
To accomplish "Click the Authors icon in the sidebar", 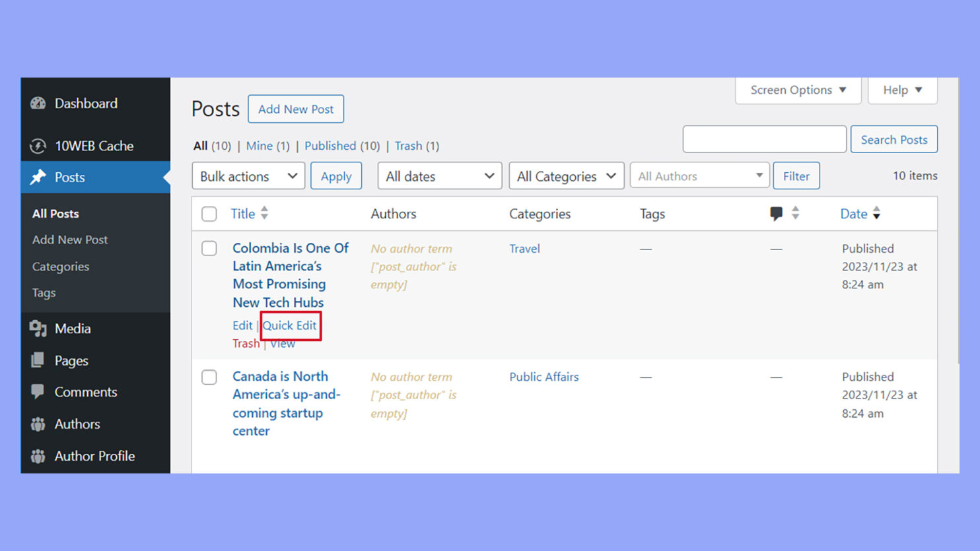I will click(38, 424).
